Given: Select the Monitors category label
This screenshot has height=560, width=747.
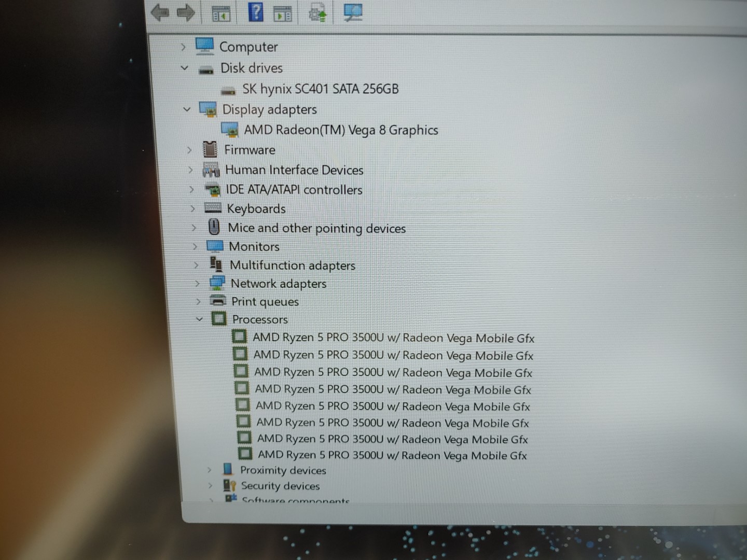Looking at the screenshot, I should (254, 247).
